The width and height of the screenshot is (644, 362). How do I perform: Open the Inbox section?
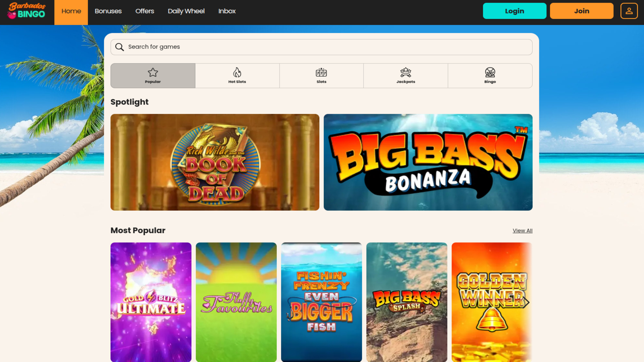pyautogui.click(x=227, y=11)
